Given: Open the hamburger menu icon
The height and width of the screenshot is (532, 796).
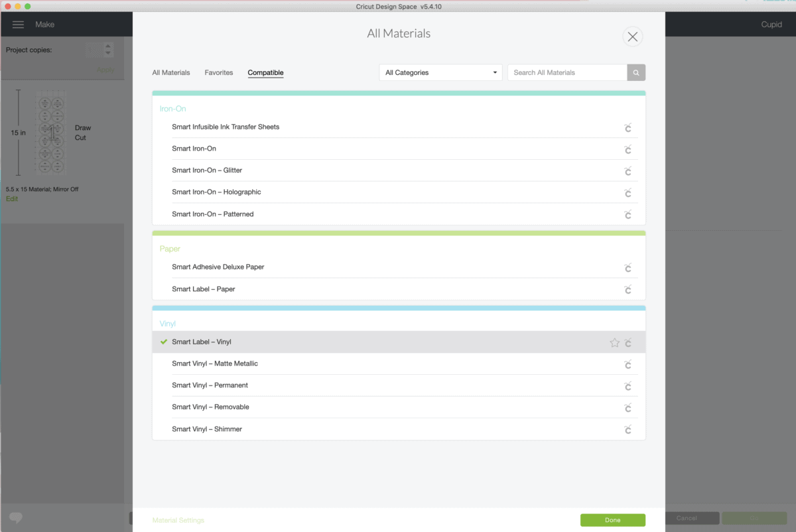Looking at the screenshot, I should 19,25.
